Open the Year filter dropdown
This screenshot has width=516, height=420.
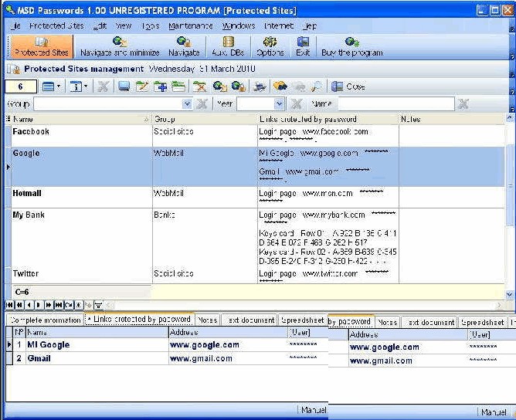[279, 104]
